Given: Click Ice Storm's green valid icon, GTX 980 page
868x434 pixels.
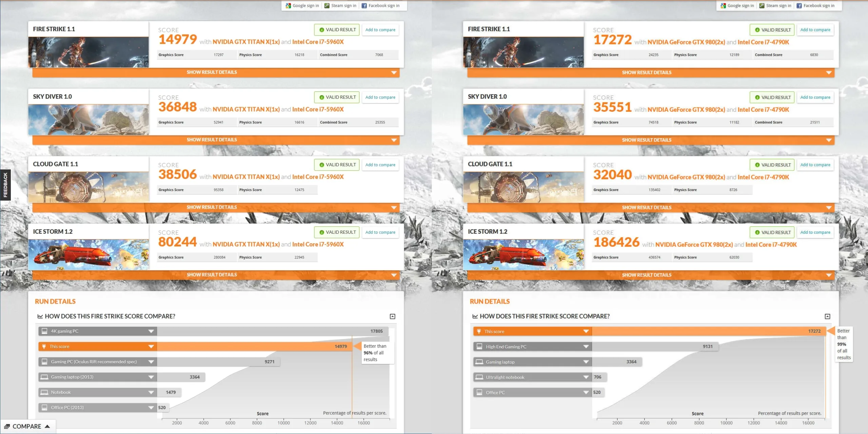Looking at the screenshot, I should click(757, 232).
